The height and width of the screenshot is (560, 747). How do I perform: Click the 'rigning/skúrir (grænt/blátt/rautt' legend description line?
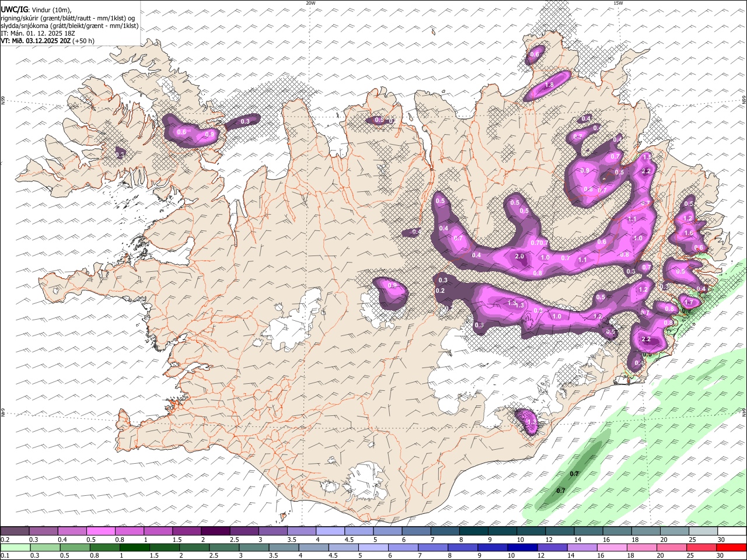(x=69, y=18)
